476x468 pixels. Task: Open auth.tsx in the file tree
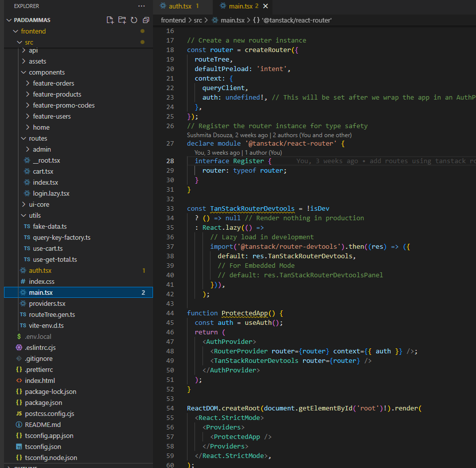coord(40,270)
